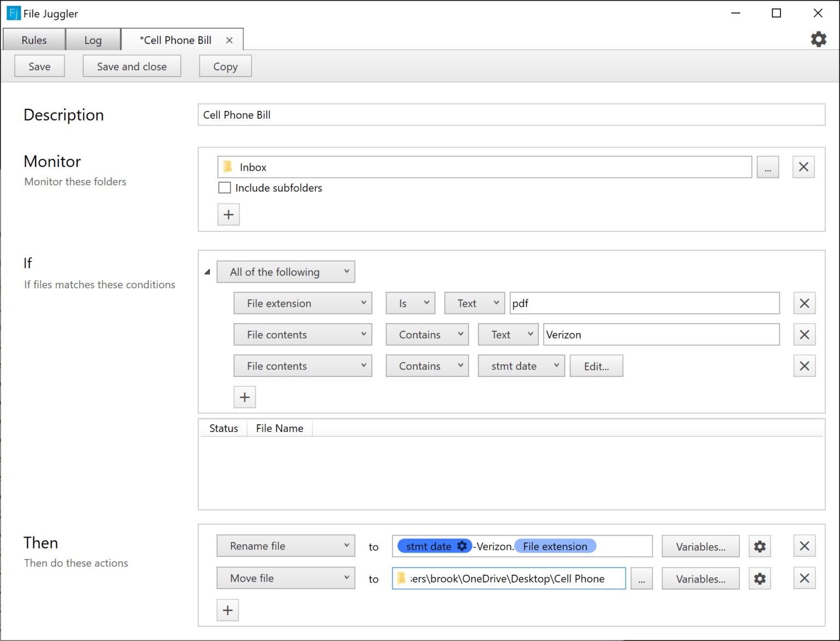Click the Description text field

point(511,115)
